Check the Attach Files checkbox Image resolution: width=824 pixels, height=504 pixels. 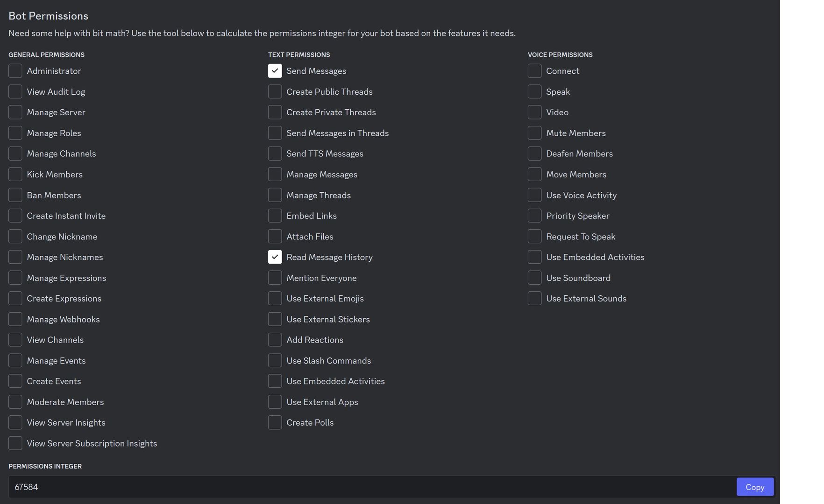(x=275, y=237)
